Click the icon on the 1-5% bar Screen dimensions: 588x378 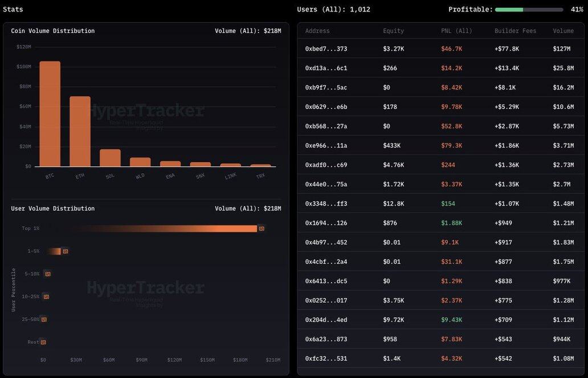click(x=66, y=251)
